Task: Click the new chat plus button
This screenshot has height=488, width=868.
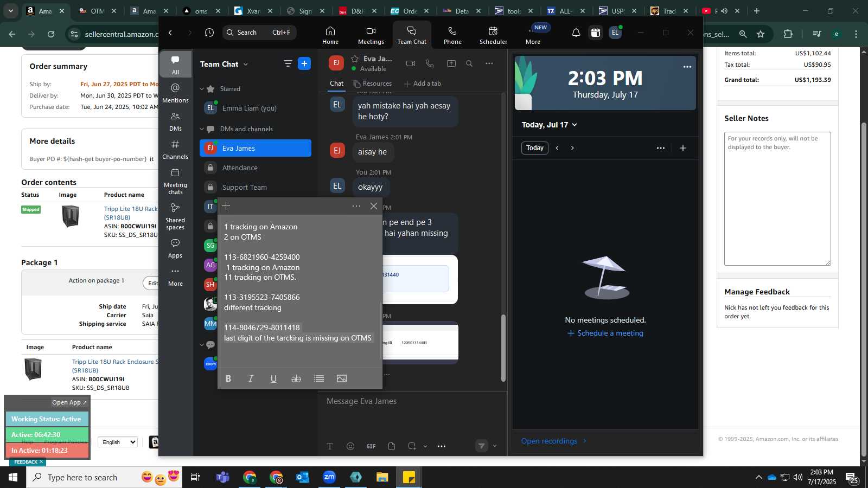Action: 304,63
